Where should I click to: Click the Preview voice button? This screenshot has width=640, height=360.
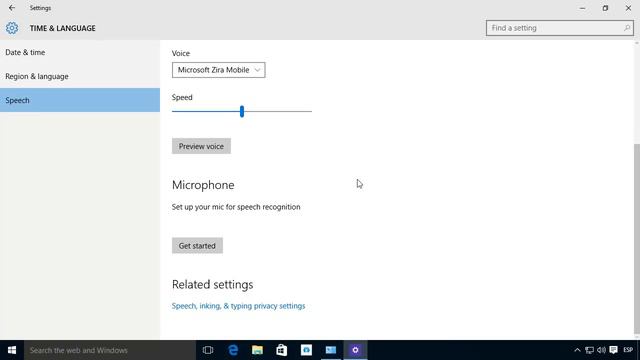click(201, 146)
